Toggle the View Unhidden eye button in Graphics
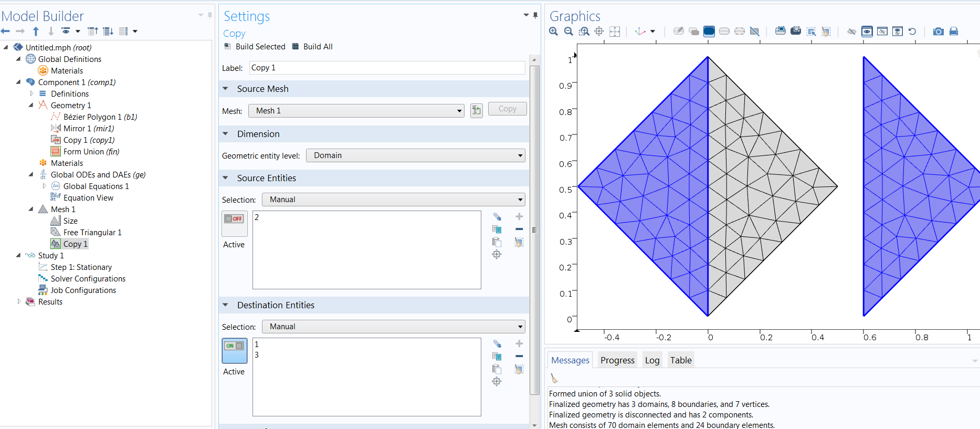This screenshot has height=429, width=980. (867, 32)
